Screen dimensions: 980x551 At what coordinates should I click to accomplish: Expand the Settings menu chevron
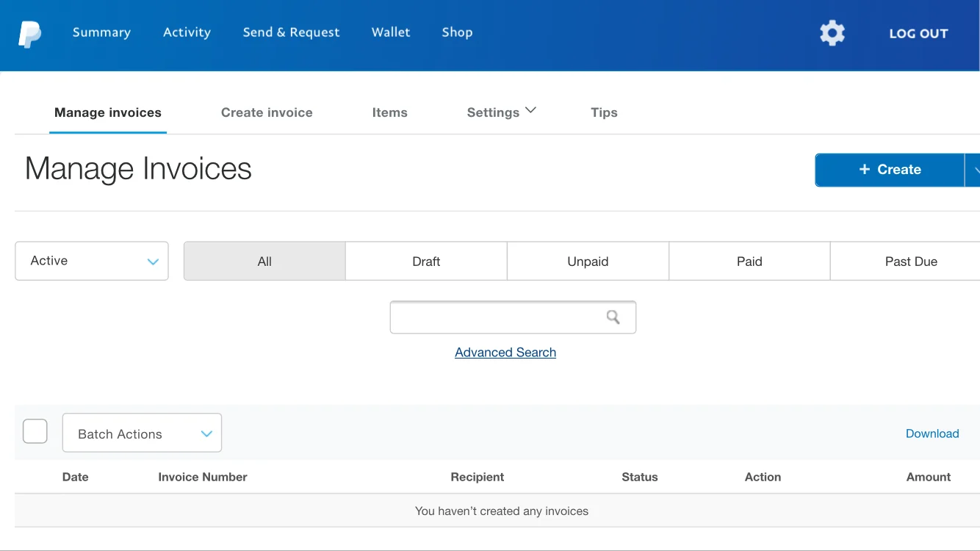(x=530, y=111)
